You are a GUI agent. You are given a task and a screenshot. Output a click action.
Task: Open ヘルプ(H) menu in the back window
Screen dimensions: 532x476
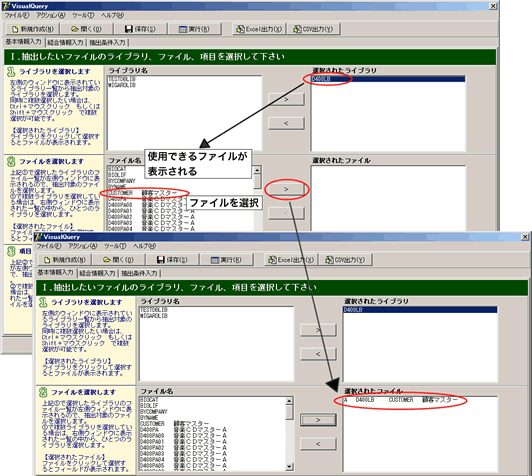click(112, 15)
